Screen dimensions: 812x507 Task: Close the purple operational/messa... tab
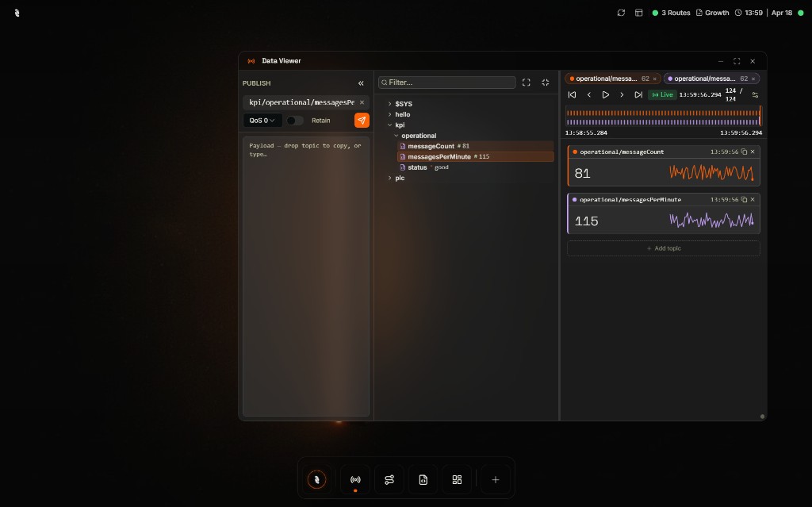753,79
